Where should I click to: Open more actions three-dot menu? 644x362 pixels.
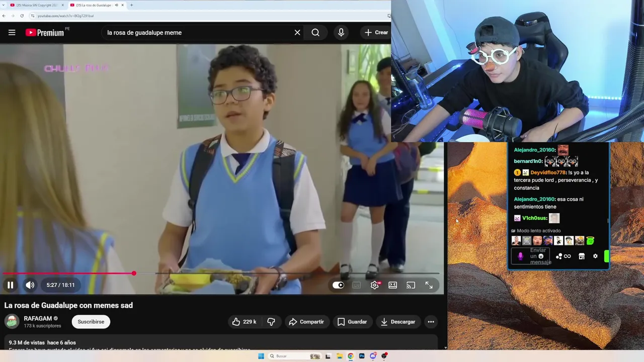[x=431, y=322]
